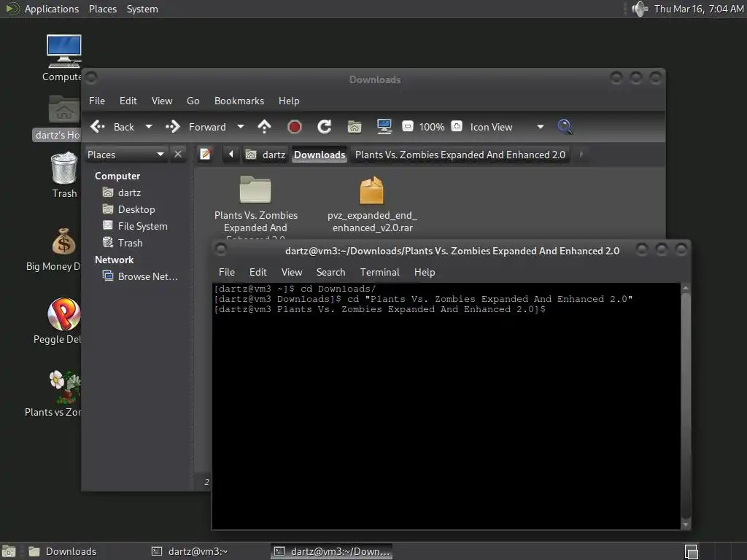Zoom in with the plus icon
Image resolution: width=747 pixels, height=560 pixels.
[457, 127]
